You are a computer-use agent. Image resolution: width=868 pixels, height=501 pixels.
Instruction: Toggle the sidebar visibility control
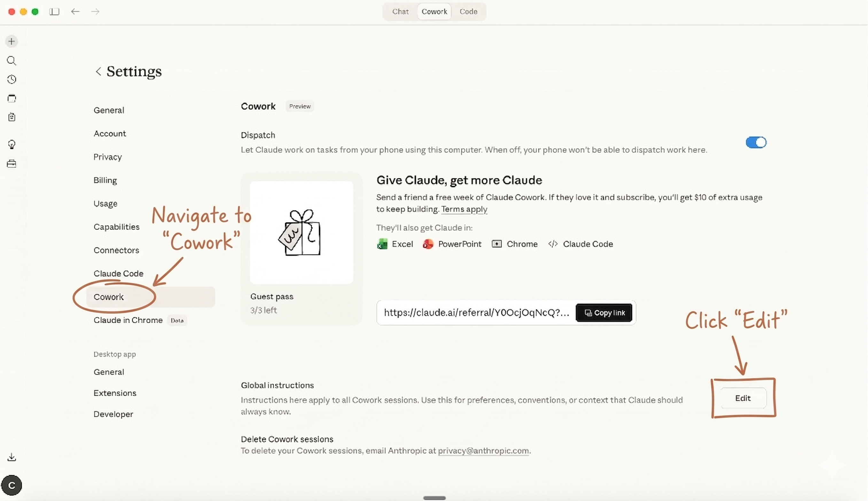[x=54, y=12]
